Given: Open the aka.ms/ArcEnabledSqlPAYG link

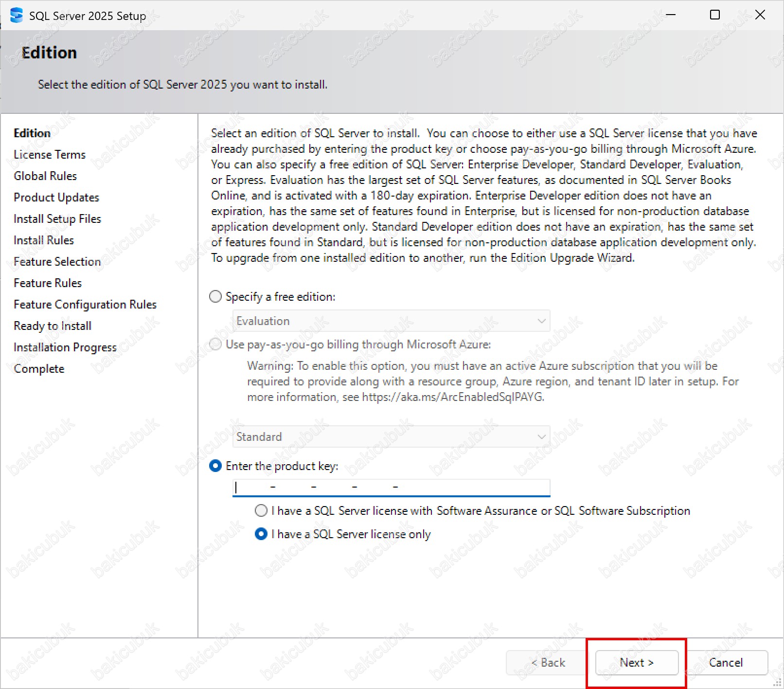Looking at the screenshot, I should 452,397.
